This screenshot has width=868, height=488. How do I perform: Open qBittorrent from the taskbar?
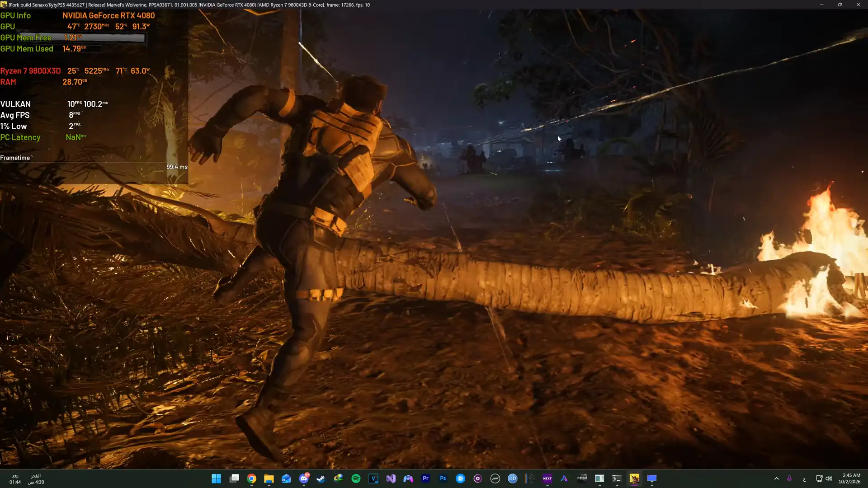(x=512, y=479)
